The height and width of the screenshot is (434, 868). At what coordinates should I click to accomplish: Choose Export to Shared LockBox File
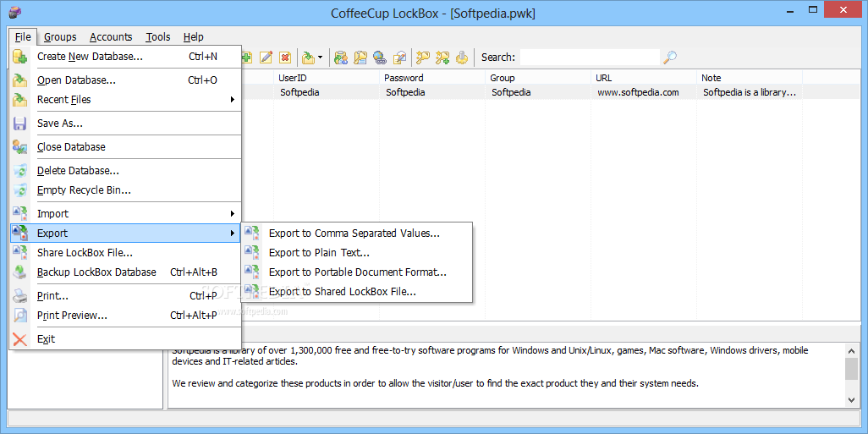tap(357, 292)
